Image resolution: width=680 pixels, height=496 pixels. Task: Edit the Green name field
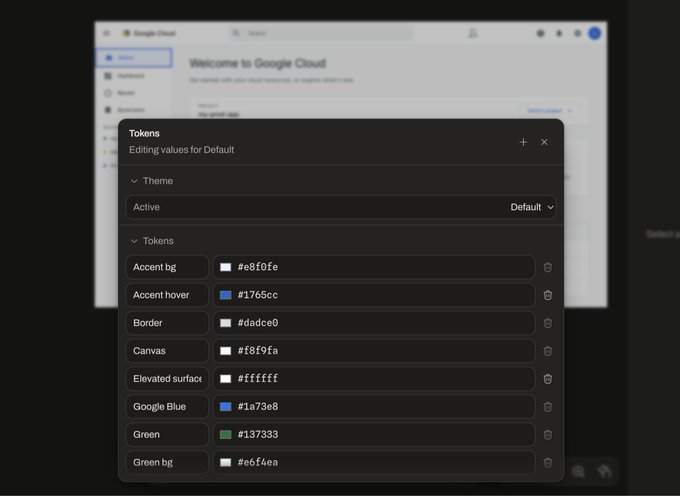point(167,434)
